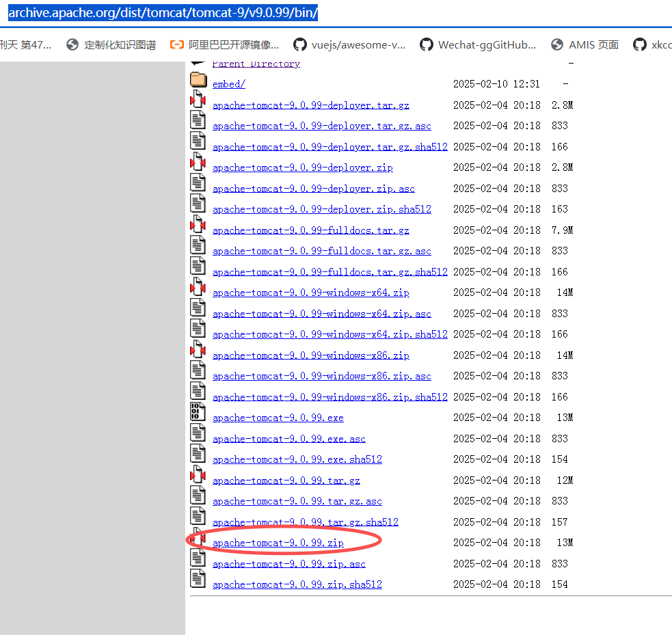Download apache-tomcat-9.0.99.zip

pyautogui.click(x=278, y=543)
